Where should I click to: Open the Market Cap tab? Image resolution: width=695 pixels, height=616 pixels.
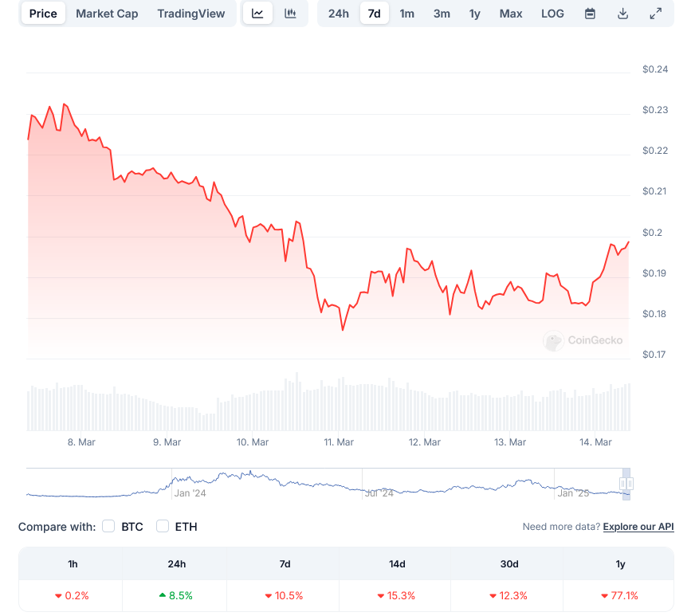(x=107, y=14)
